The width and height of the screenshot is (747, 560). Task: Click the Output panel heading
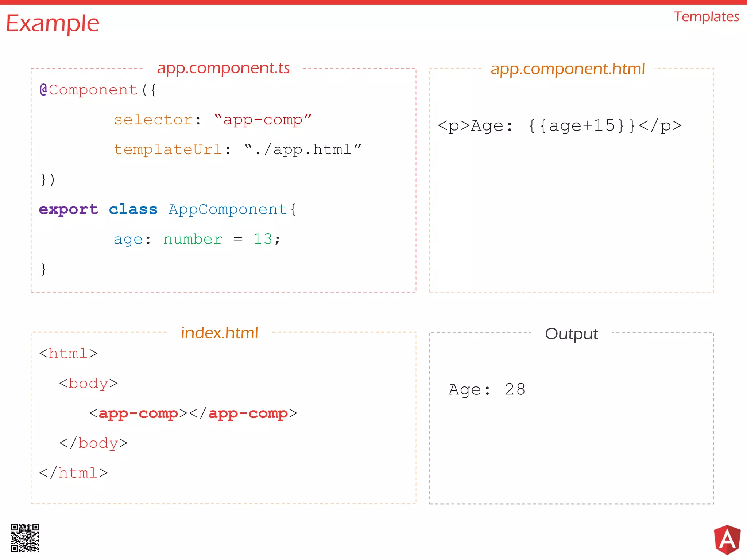(x=571, y=334)
